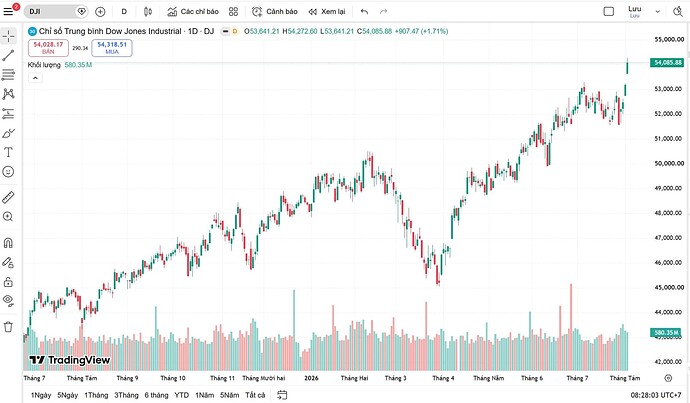Select the 5Ngày time range

tap(68, 395)
